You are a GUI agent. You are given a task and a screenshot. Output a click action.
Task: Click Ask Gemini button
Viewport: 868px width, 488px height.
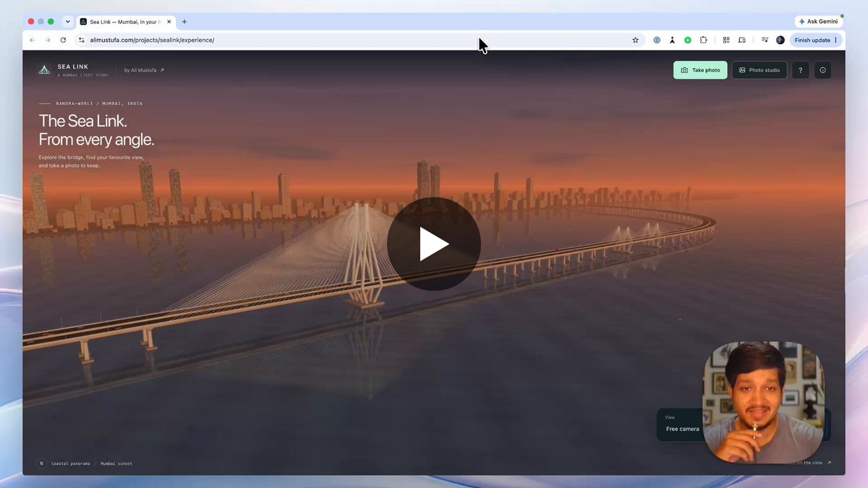(819, 22)
